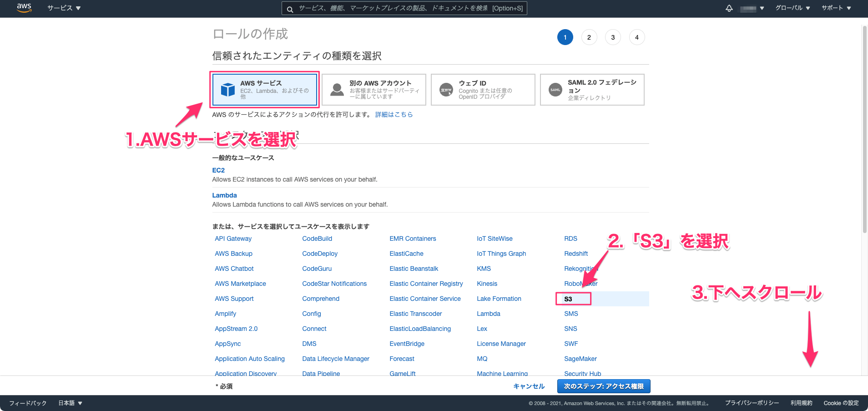This screenshot has height=411, width=868.
Task: Open the 詳細はこちら link
Action: (x=394, y=115)
